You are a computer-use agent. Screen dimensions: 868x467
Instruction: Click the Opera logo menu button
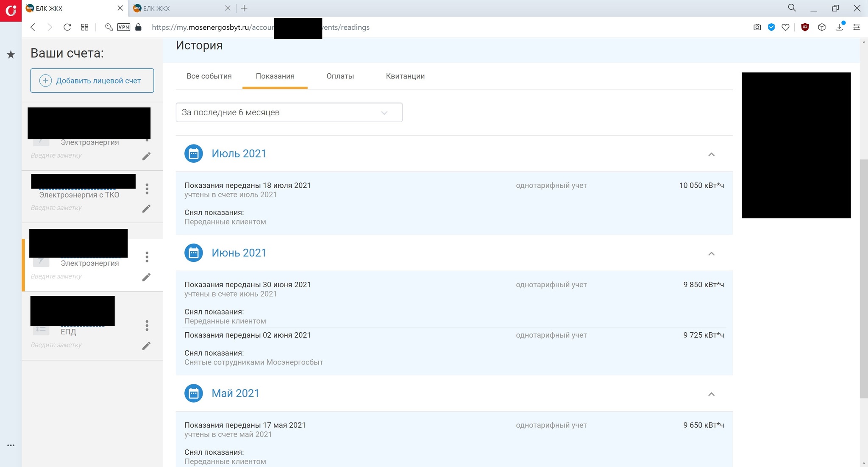(11, 10)
